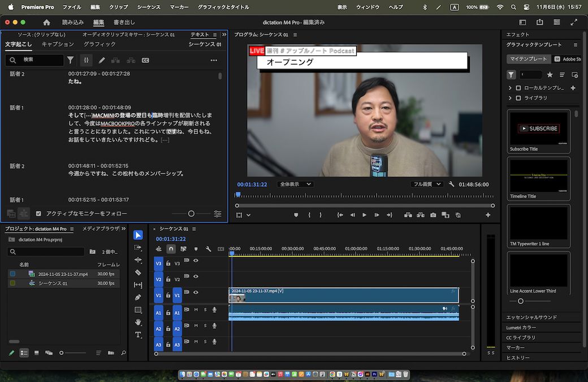The image size is (588, 382).
Task: Toggle V2 track output eye
Action: pos(196,277)
